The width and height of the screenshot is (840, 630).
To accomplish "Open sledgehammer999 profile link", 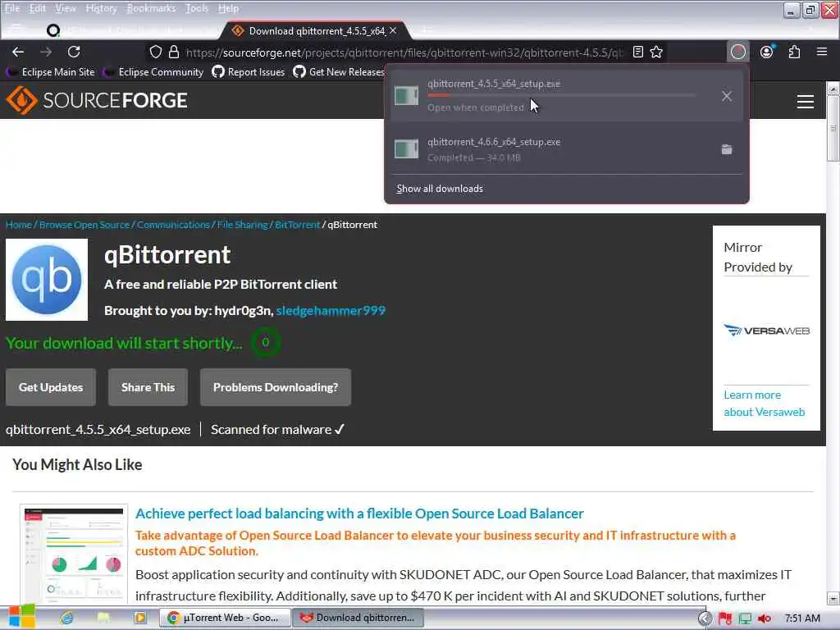I will click(331, 311).
